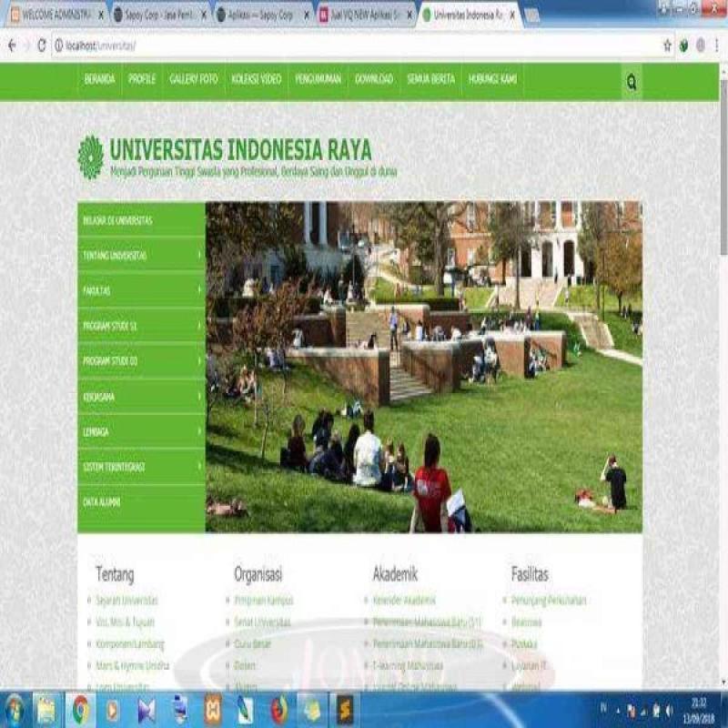Open the GALLERY FOTO menu item

pyautogui.click(x=192, y=80)
